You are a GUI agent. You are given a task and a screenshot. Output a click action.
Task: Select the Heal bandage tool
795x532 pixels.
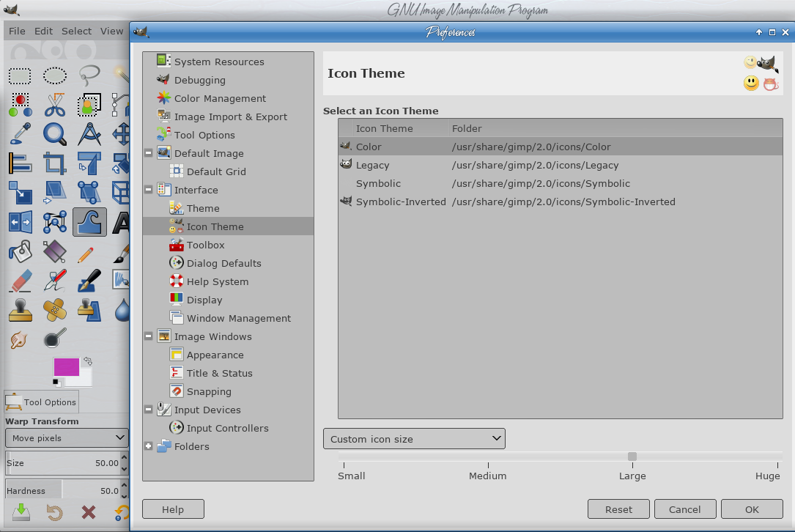(x=55, y=311)
